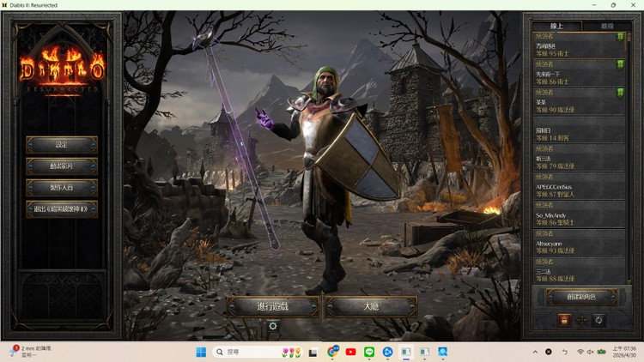Switch to the 線上 online tab
This screenshot has width=644, height=362.
pos(556,26)
